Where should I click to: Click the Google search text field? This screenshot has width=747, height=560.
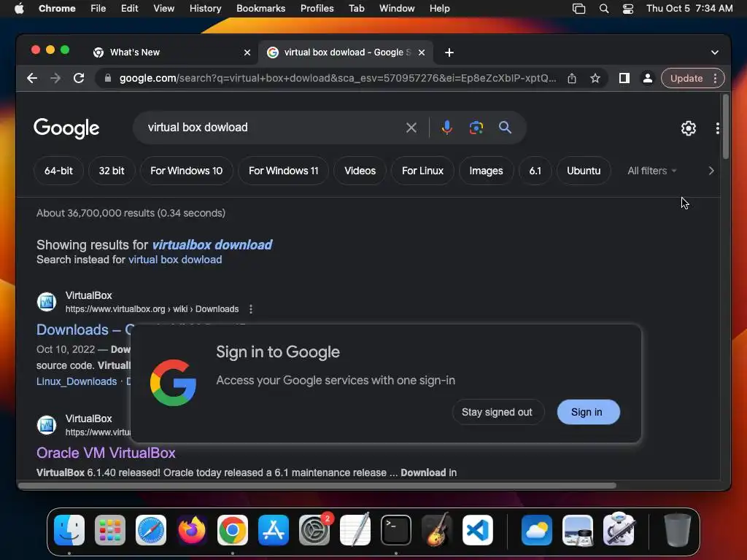[x=271, y=128]
